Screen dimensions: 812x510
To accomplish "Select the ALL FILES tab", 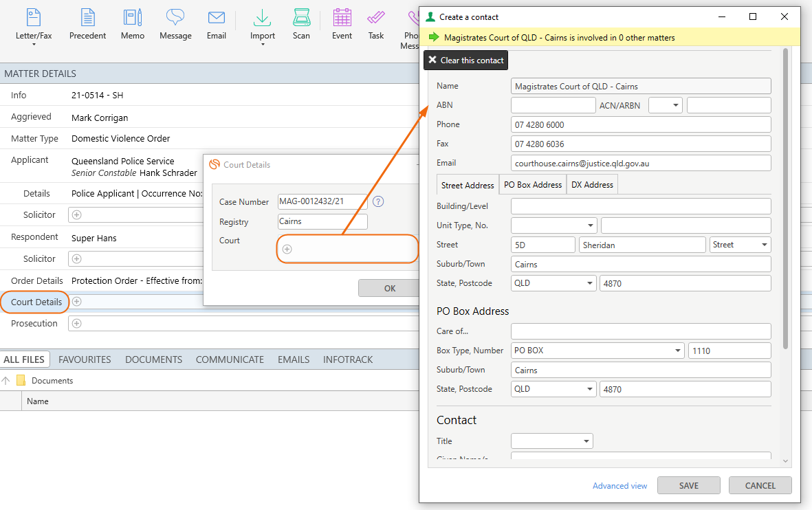I will coord(24,359).
